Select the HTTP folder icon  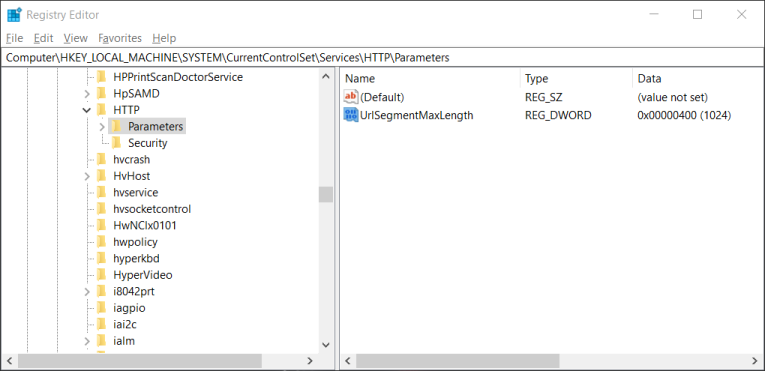pyautogui.click(x=101, y=110)
